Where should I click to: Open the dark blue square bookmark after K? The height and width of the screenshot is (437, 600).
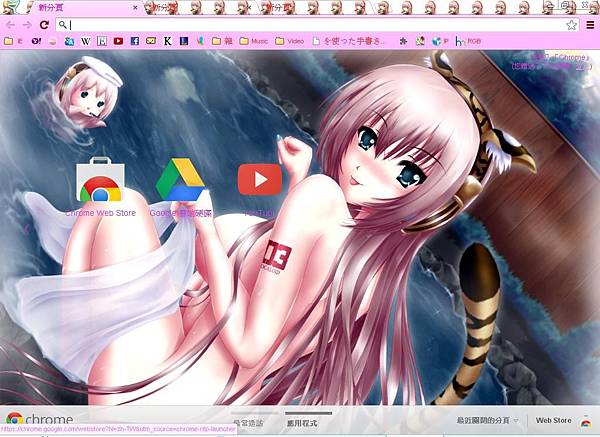tap(184, 41)
